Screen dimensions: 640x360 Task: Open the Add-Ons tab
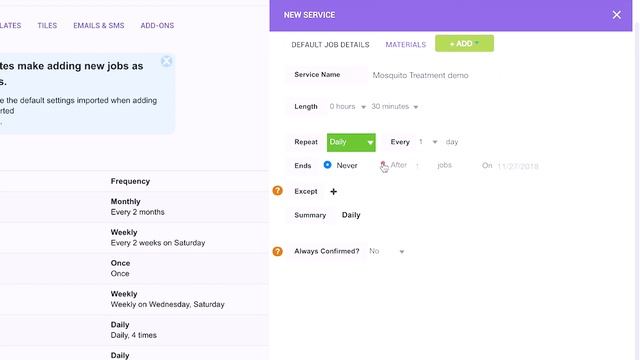(x=157, y=25)
